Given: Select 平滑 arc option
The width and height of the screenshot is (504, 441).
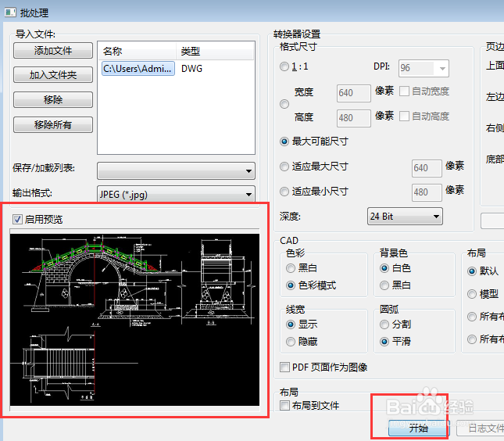Looking at the screenshot, I should 384,341.
